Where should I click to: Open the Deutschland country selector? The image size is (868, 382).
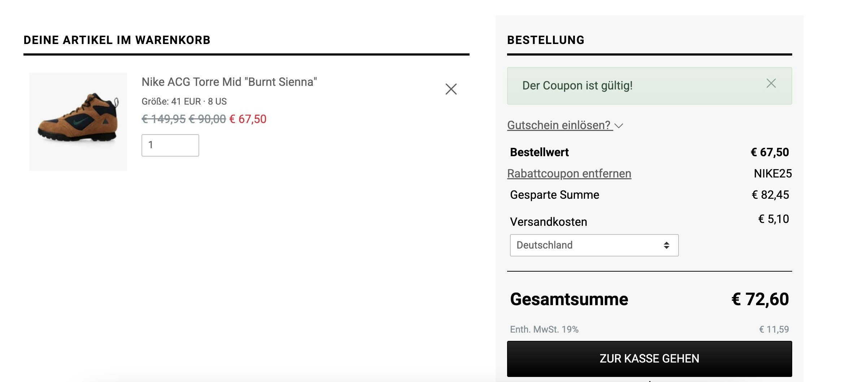click(594, 245)
